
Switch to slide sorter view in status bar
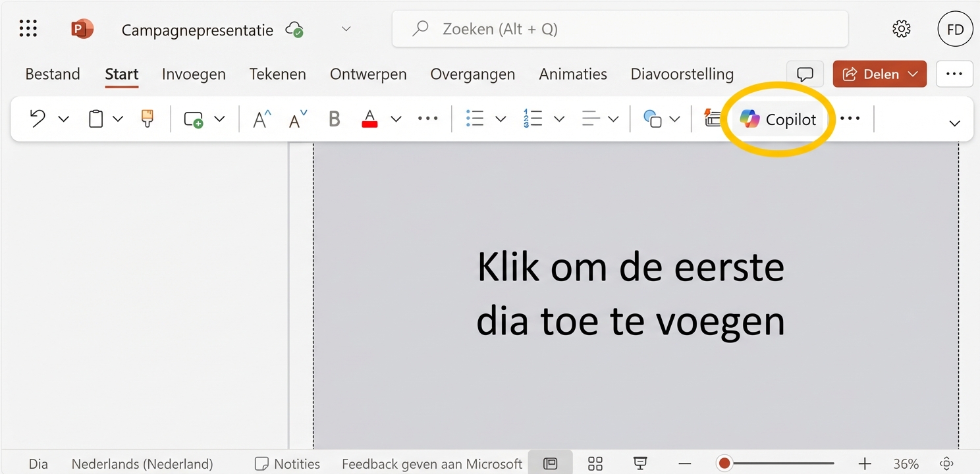click(x=595, y=463)
